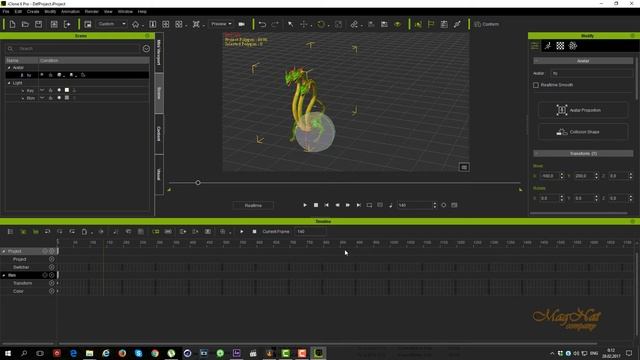Click the Realtime button below viewport
Image resolution: width=640 pixels, height=360 pixels.
point(253,205)
